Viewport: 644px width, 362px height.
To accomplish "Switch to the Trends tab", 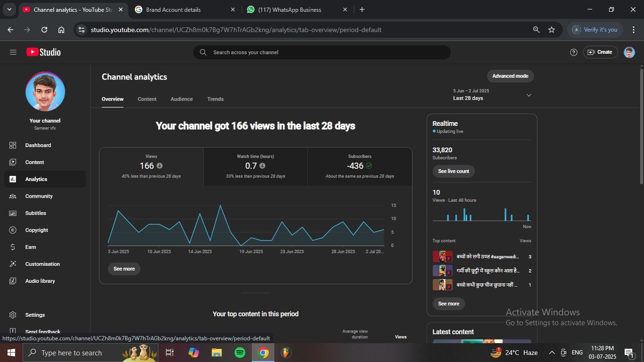I will tap(215, 99).
